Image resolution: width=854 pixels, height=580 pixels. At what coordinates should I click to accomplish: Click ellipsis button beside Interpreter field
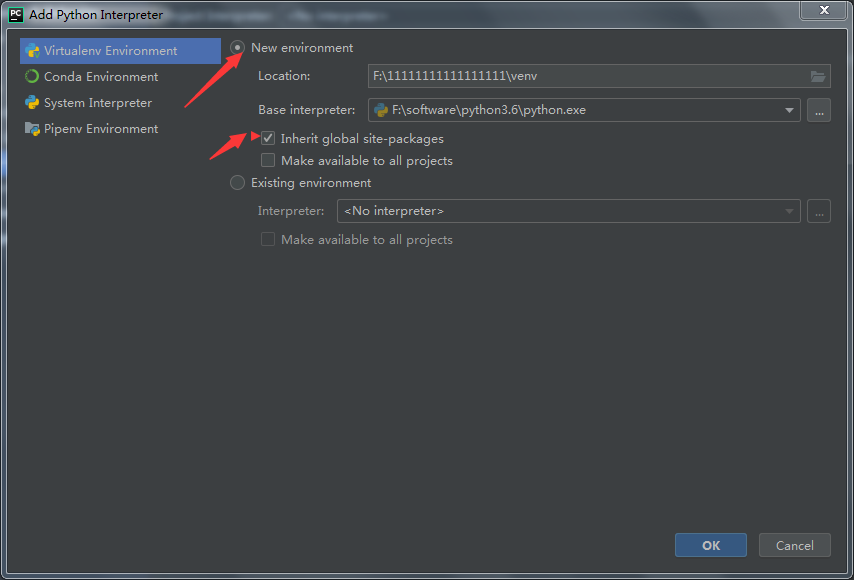[x=819, y=211]
